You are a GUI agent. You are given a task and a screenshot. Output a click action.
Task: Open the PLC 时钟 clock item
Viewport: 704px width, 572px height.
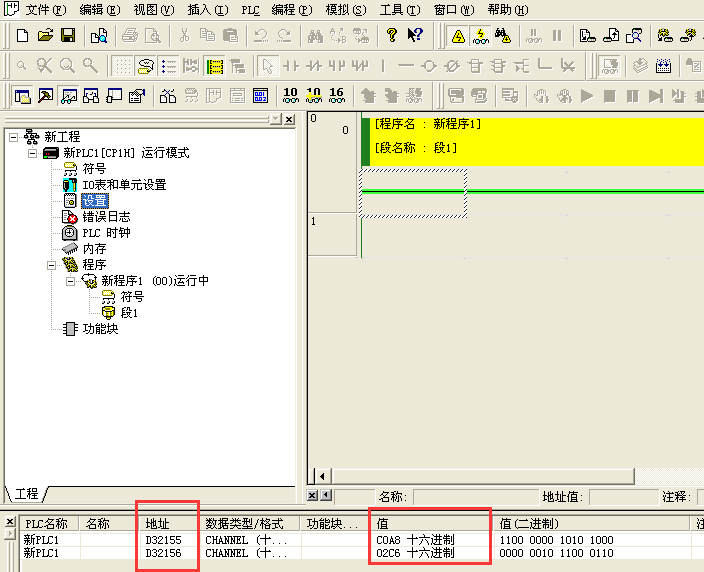pyautogui.click(x=105, y=233)
